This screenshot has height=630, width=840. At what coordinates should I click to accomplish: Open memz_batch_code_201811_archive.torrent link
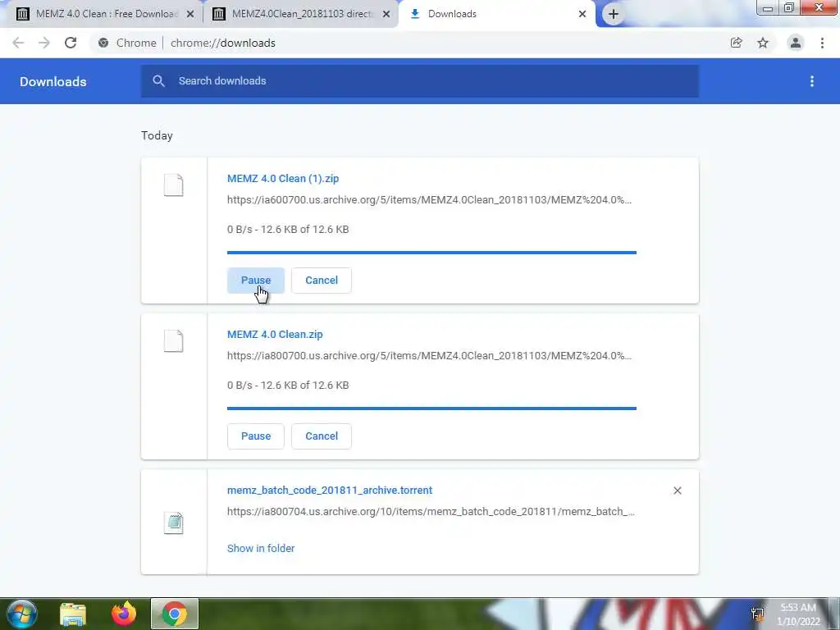click(330, 491)
